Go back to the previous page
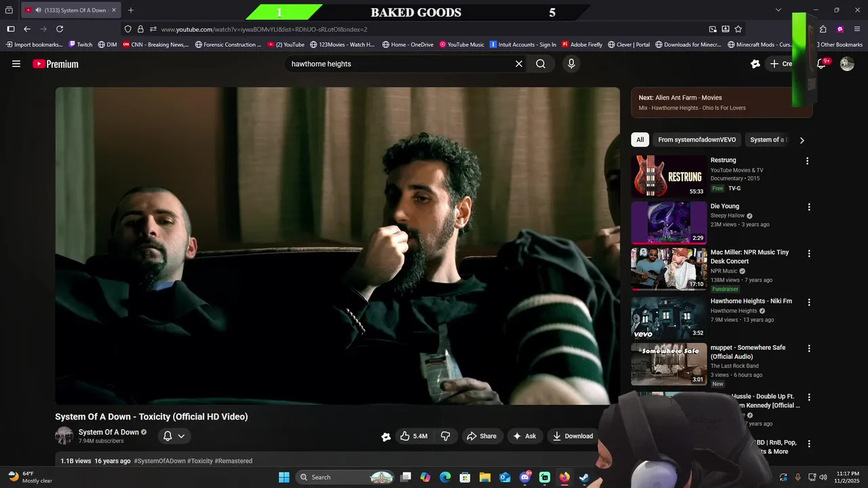 pos(27,29)
